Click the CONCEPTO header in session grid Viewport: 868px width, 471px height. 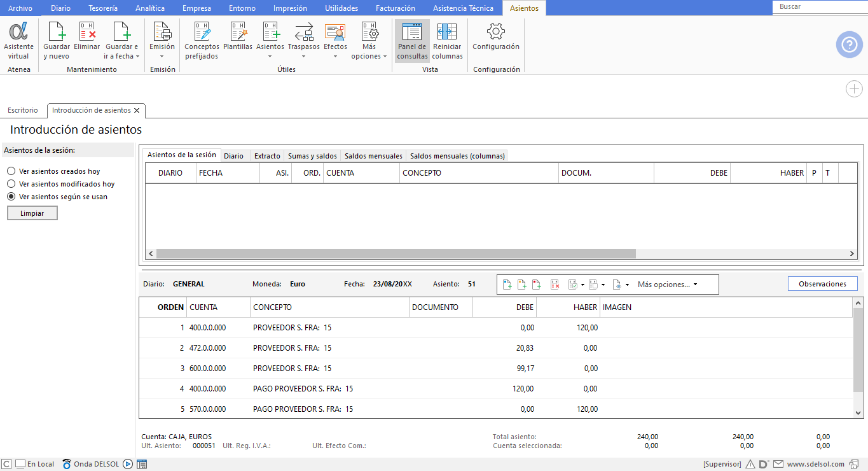pyautogui.click(x=479, y=172)
